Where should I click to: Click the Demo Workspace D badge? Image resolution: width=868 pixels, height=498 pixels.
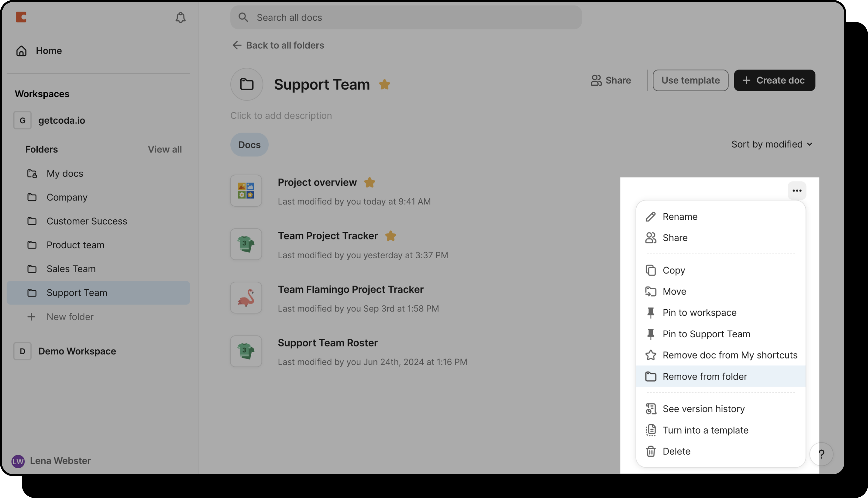(22, 351)
